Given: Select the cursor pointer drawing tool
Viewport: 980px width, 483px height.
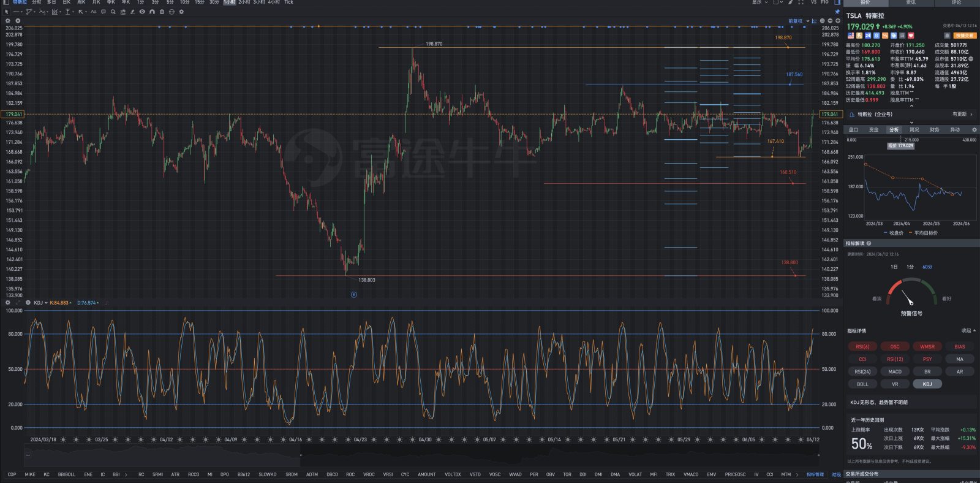Looking at the screenshot, I should 6,12.
